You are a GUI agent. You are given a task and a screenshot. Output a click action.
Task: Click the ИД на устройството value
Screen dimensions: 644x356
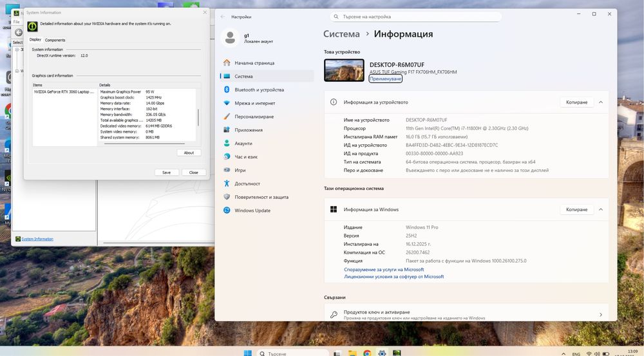(452, 145)
